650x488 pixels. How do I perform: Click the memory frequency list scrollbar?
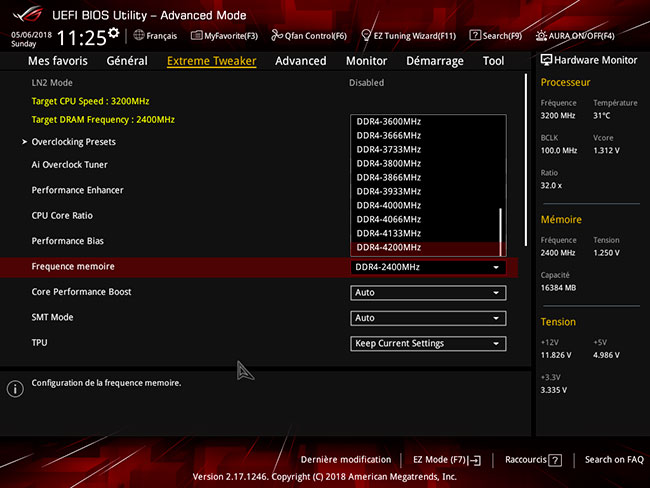point(501,231)
